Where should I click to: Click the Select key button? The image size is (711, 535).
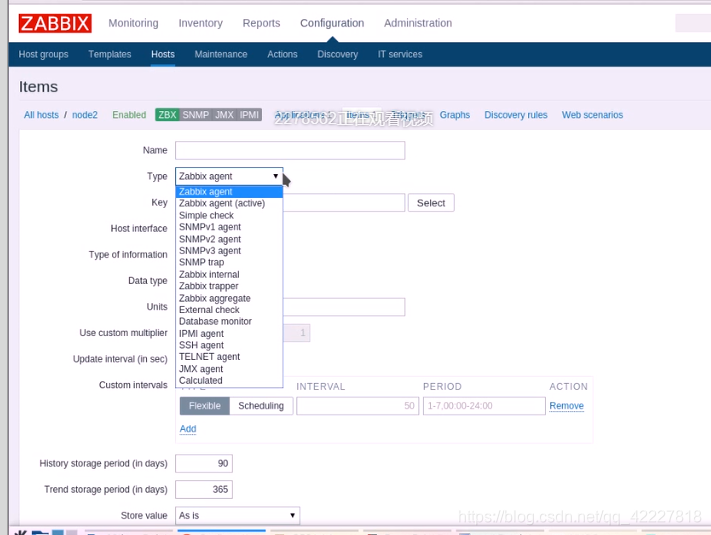(x=431, y=203)
